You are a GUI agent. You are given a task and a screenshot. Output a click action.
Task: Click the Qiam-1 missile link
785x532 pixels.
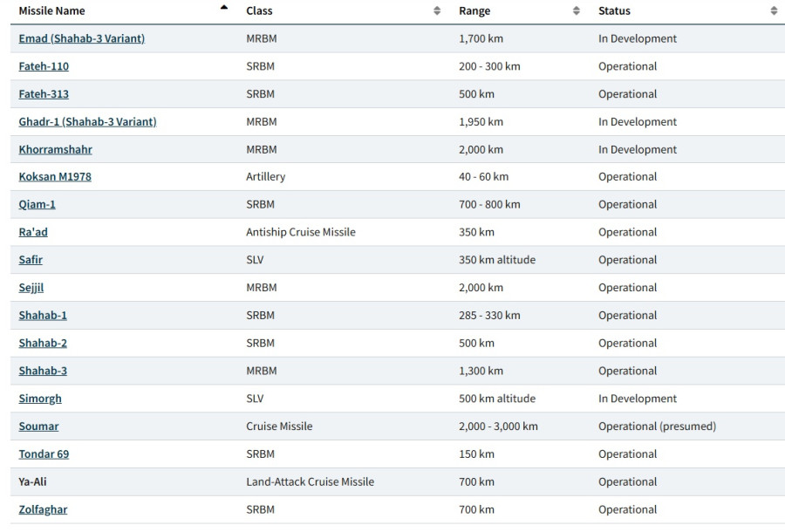point(37,204)
